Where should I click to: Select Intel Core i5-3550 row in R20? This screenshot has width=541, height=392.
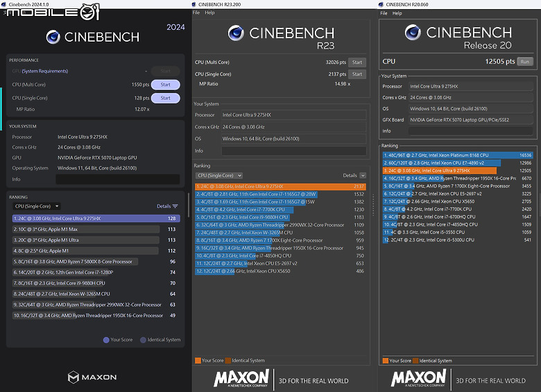coord(458,232)
